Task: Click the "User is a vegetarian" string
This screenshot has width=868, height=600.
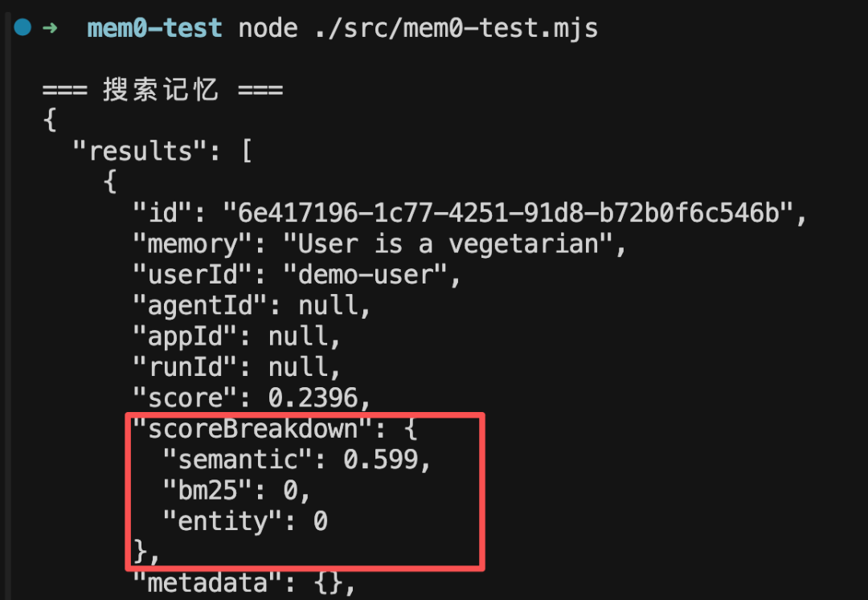Action: pyautogui.click(x=448, y=244)
